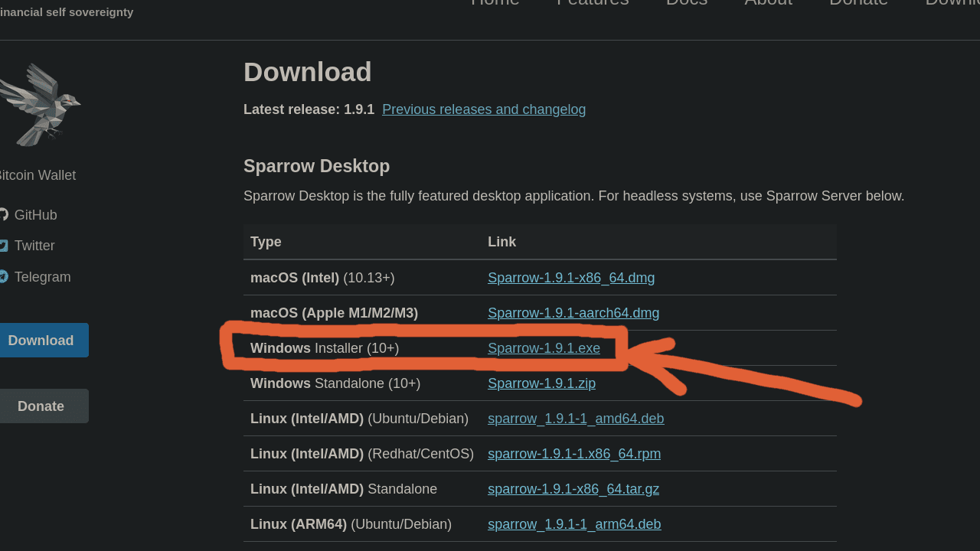Screen dimensions: 980x551
Task: Download Sparrow-1.9.1-x86_64.dmg
Action: 571,278
